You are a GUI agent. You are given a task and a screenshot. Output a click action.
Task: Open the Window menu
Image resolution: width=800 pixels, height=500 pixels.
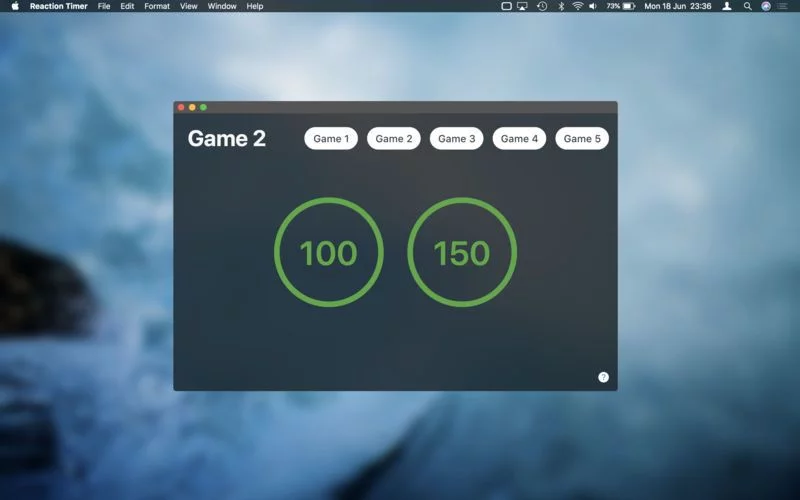[x=222, y=6]
